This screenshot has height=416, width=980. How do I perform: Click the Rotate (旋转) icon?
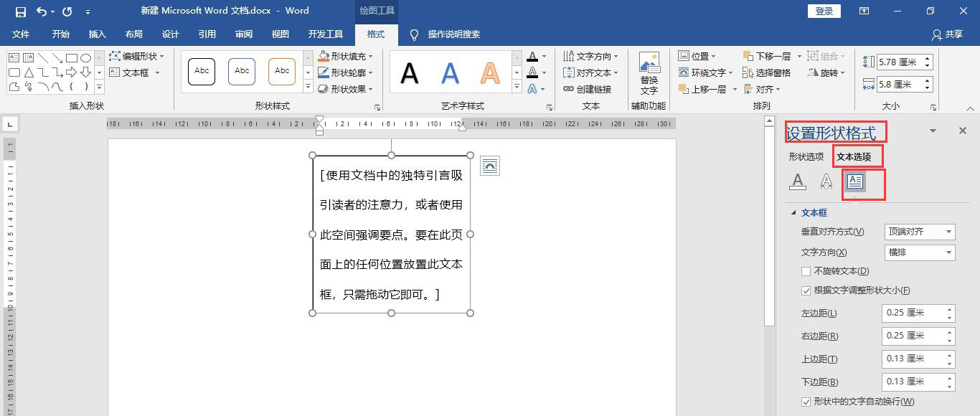[x=822, y=72]
